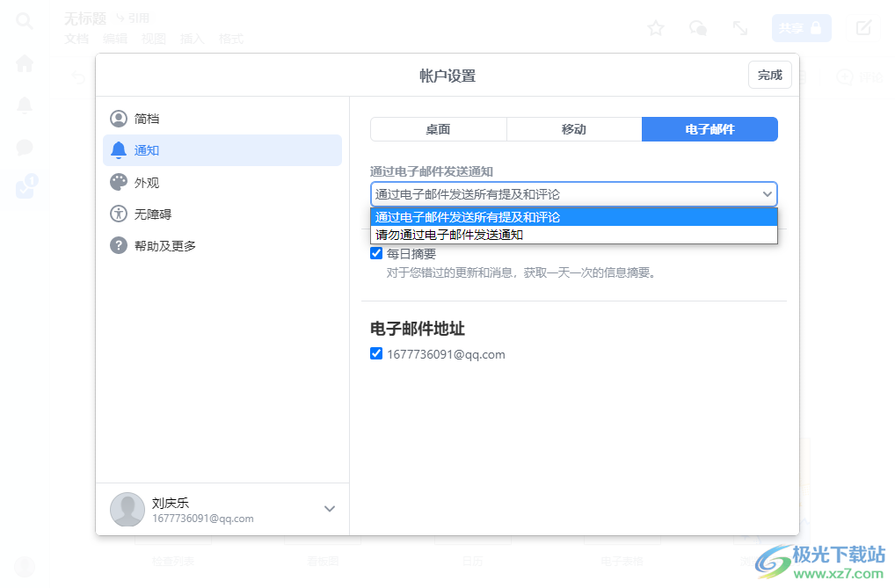Screen dimensions: 895x588
Task: Open the 编辑 menu in the background
Action: click(115, 39)
